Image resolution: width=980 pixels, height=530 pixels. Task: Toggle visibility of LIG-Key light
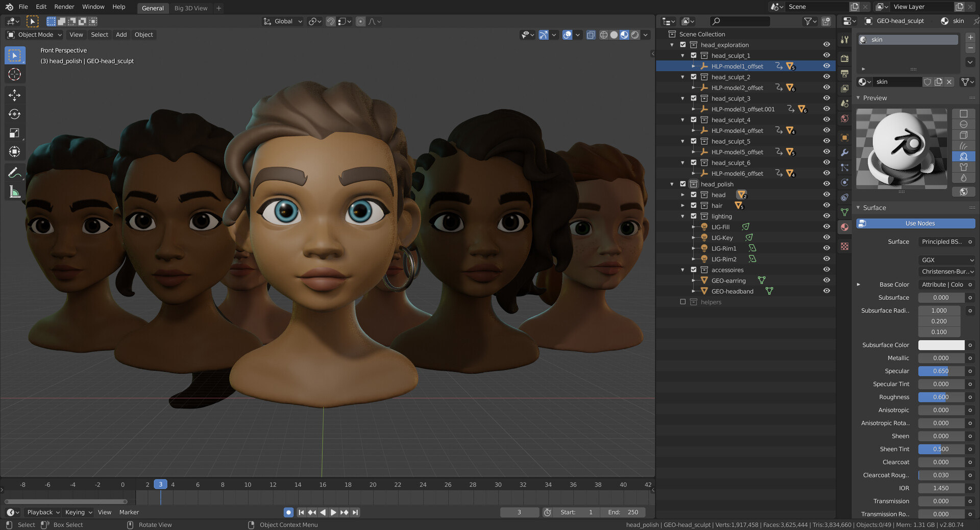point(826,237)
